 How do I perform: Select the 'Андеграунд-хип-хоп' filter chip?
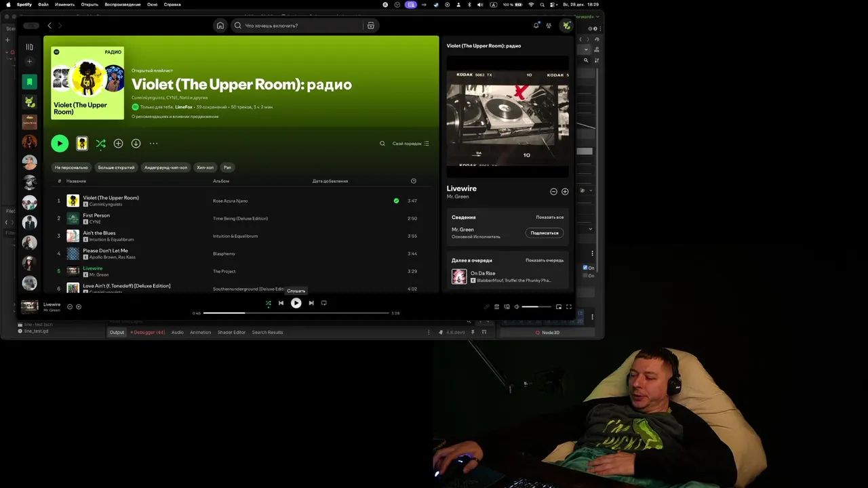click(x=165, y=167)
